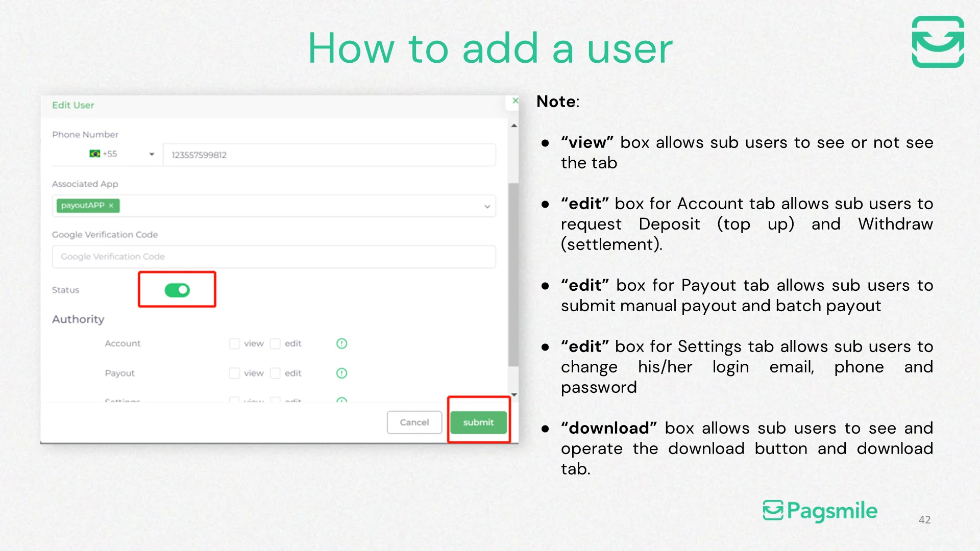The width and height of the screenshot is (980, 551).
Task: Click the slide number 42
Action: point(924,519)
